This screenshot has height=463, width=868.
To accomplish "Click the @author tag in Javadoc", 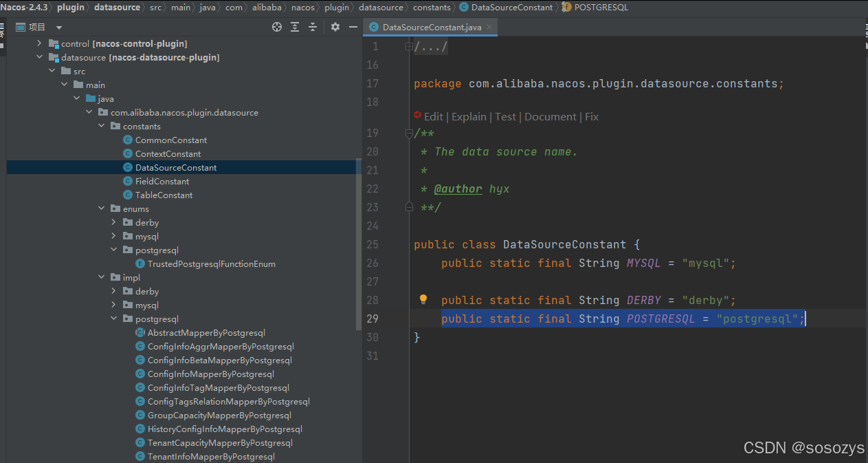I will click(458, 189).
